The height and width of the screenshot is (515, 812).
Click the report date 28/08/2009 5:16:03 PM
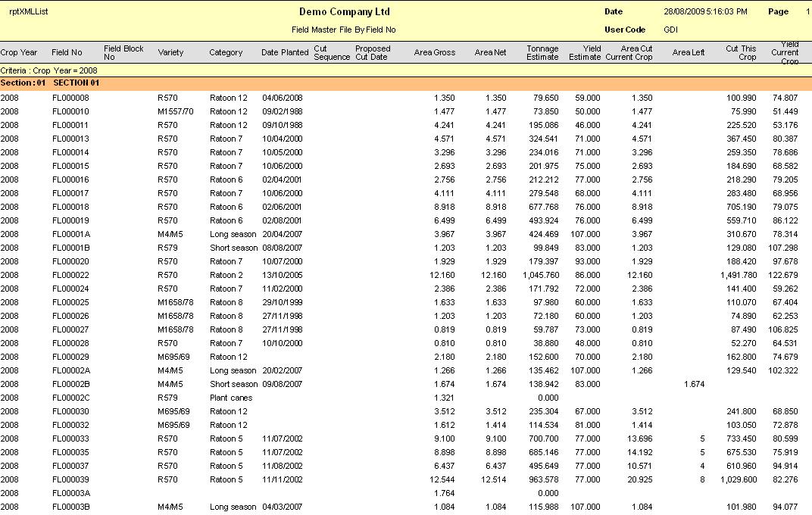point(705,11)
